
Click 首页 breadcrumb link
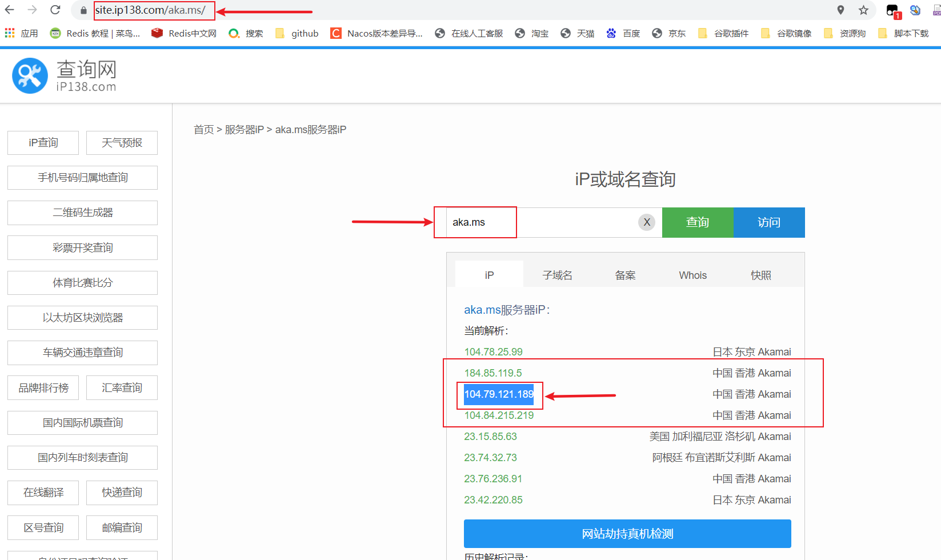coord(204,130)
